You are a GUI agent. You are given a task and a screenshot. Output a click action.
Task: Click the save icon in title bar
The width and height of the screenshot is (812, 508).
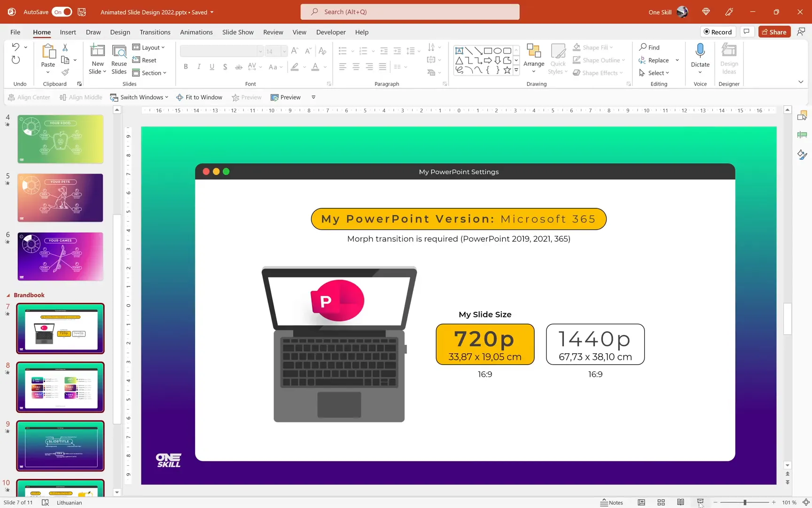pos(82,12)
